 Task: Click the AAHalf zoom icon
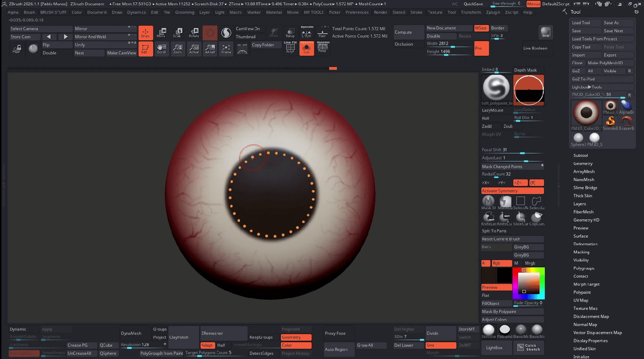tap(210, 49)
